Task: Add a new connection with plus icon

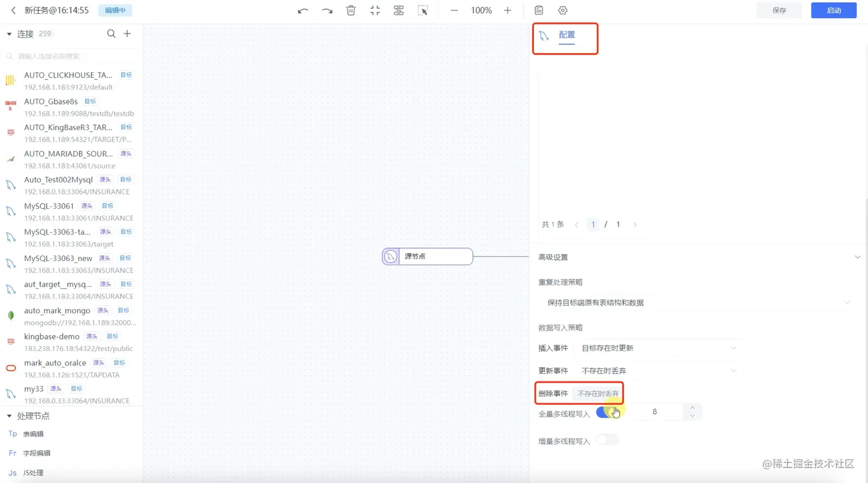Action: tap(127, 34)
